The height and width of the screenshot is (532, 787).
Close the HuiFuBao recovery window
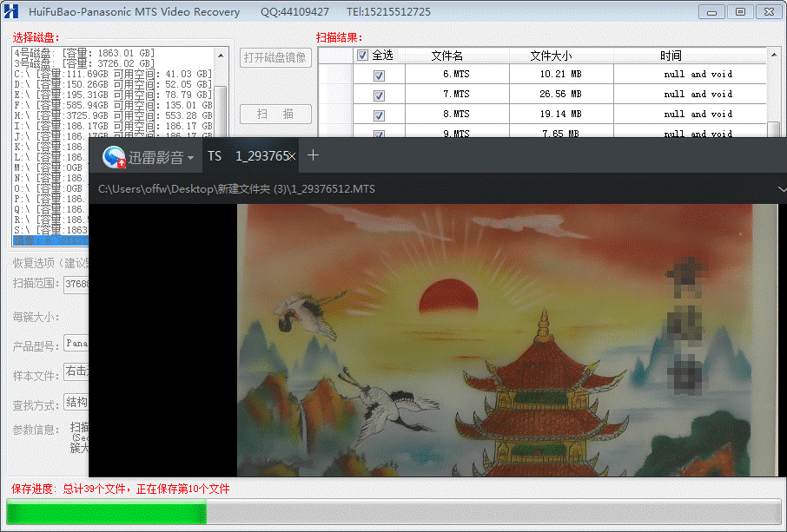click(769, 11)
